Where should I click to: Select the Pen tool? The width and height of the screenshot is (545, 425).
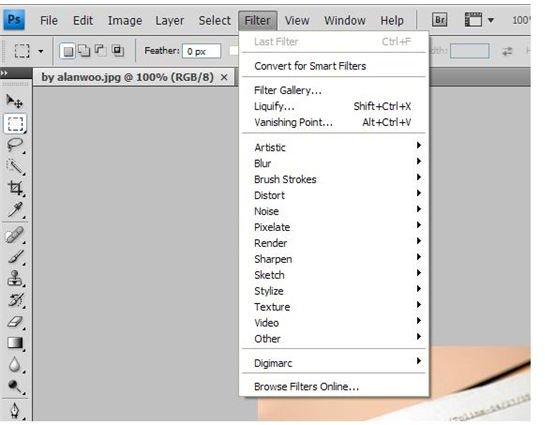pos(15,411)
